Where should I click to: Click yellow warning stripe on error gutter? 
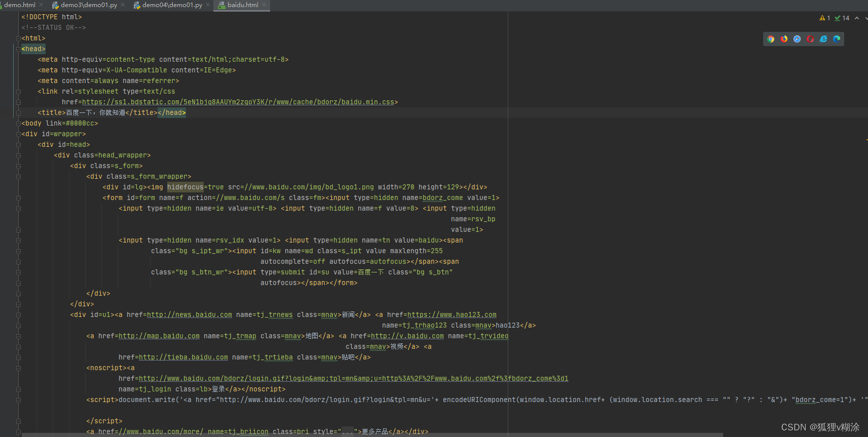(x=866, y=140)
